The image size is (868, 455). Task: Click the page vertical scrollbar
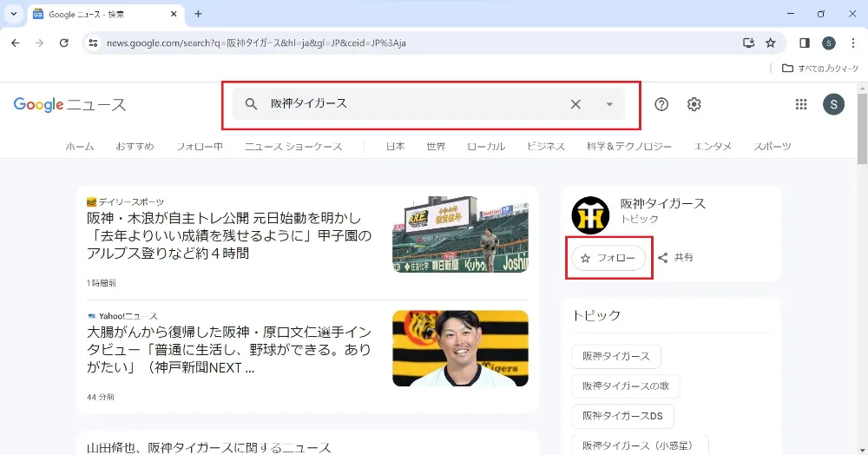(862, 129)
